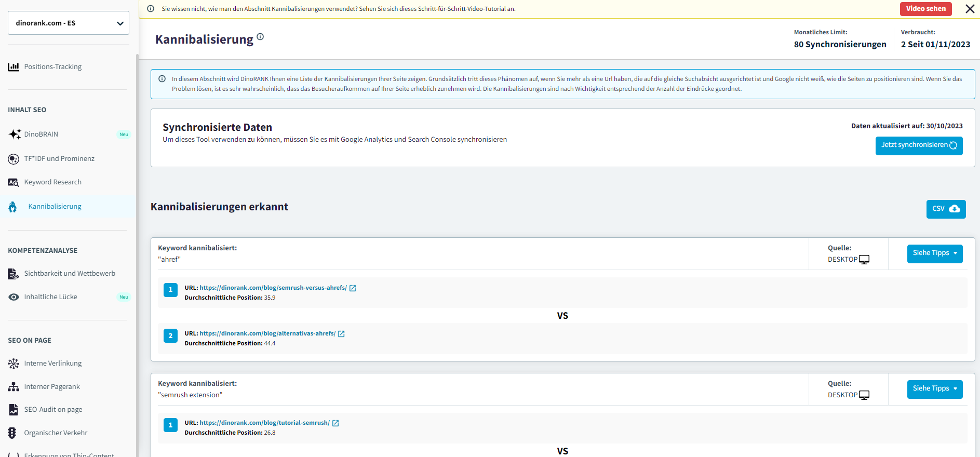The width and height of the screenshot is (980, 457).
Task: Click the Organischer Verkehr traffic light icon
Action: (x=12, y=433)
